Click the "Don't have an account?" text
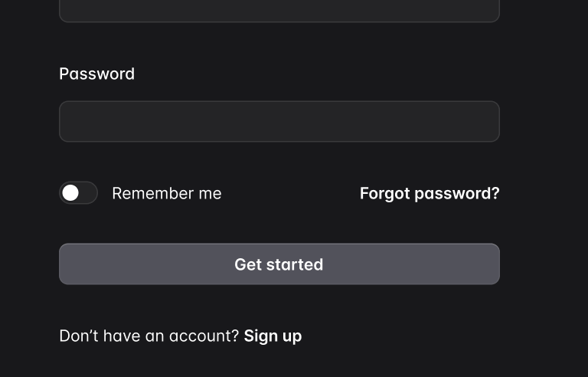This screenshot has height=377, width=588. coord(149,336)
